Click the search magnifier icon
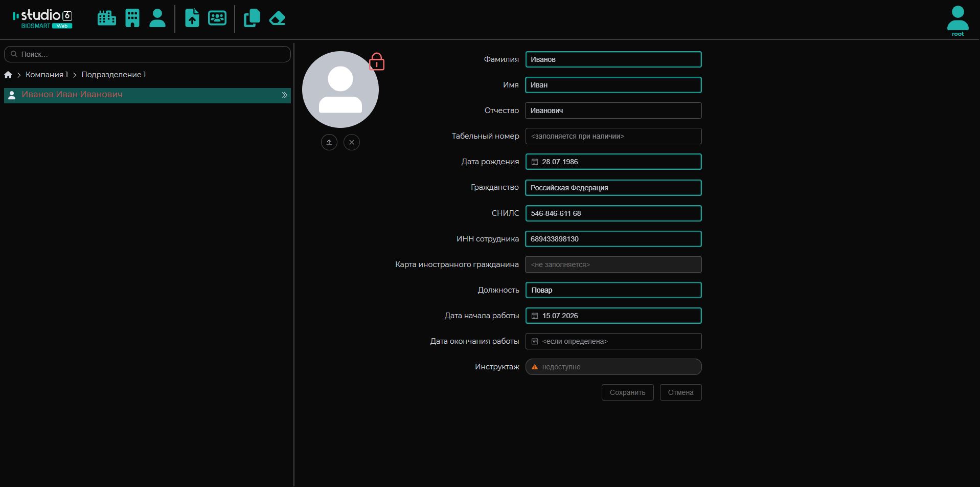This screenshot has height=487, width=980. click(x=14, y=54)
